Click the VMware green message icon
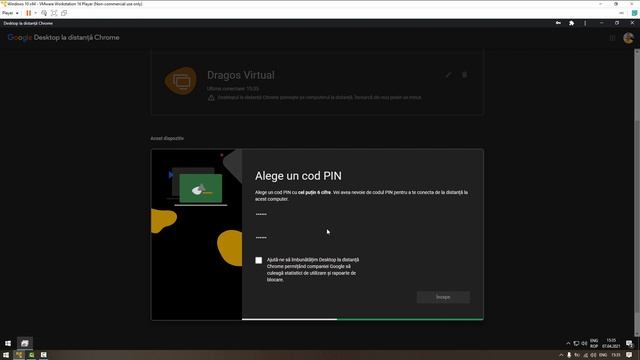Viewport: 640px width, 360px height. 635,13
